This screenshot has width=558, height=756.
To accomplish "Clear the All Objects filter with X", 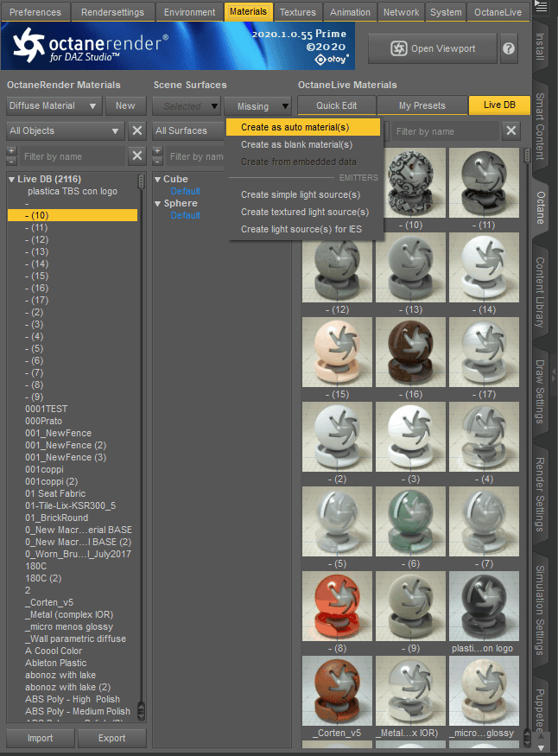I will coord(136,130).
